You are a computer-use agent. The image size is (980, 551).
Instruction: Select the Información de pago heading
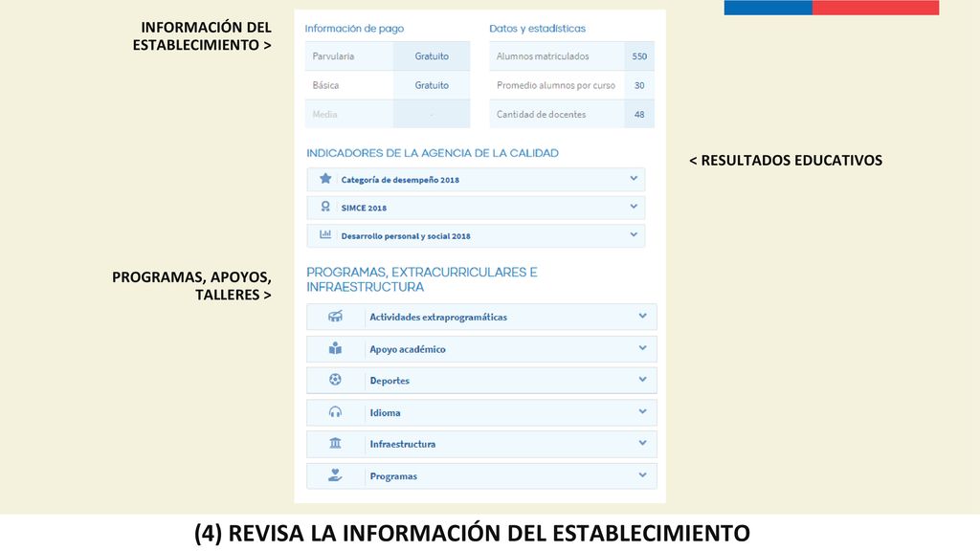point(354,29)
